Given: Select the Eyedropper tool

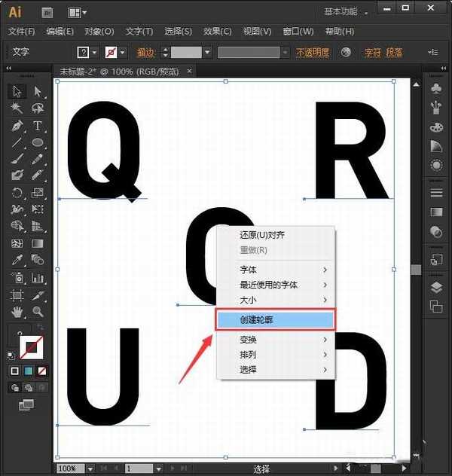Looking at the screenshot, I should tap(17, 260).
